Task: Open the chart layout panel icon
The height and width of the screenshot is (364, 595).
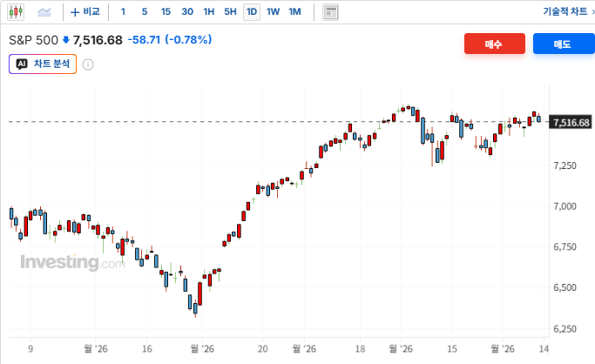Action: 330,12
